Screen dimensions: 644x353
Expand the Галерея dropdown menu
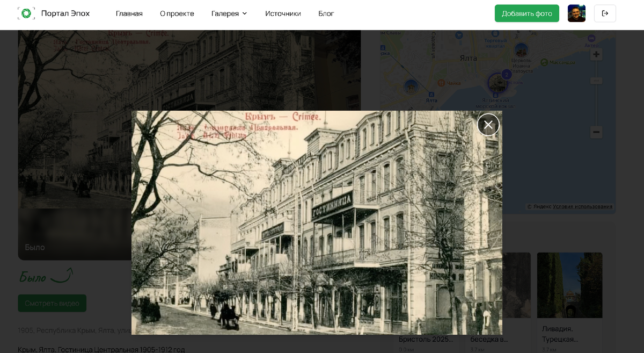[229, 13]
